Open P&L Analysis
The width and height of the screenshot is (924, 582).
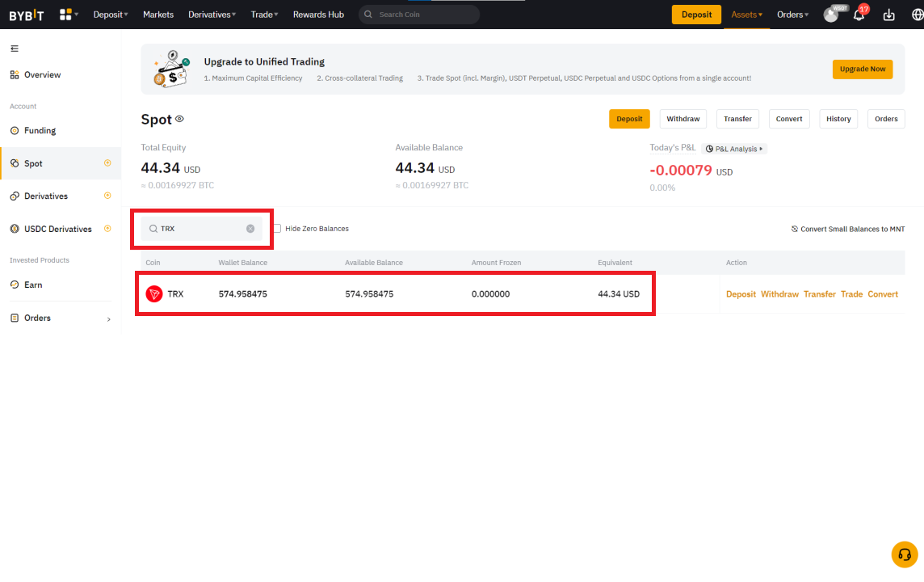click(734, 150)
